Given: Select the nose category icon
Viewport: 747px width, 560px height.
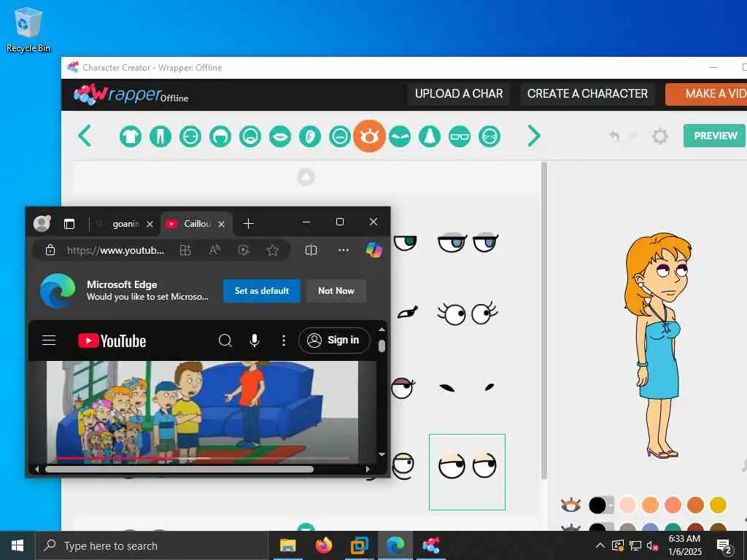Looking at the screenshot, I should coord(429,136).
